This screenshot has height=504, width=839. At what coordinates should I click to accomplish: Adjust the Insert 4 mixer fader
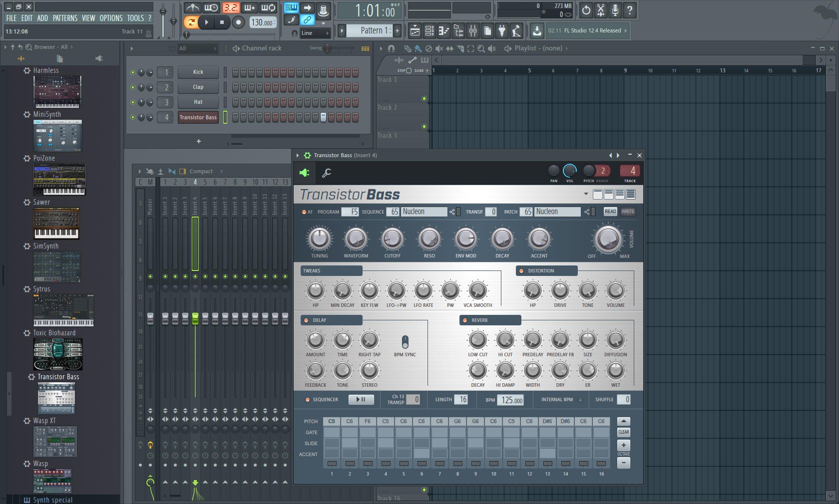point(195,319)
